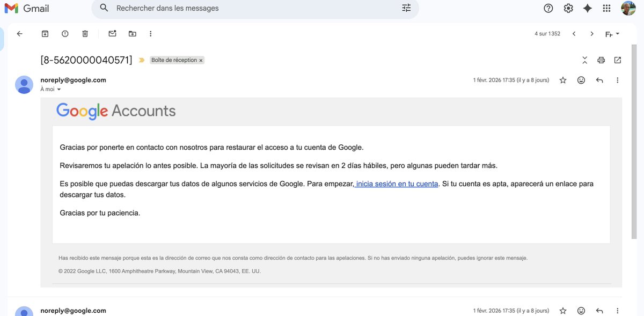Image resolution: width=644 pixels, height=316 pixels.
Task: Open the Help question mark icon
Action: pyautogui.click(x=548, y=8)
